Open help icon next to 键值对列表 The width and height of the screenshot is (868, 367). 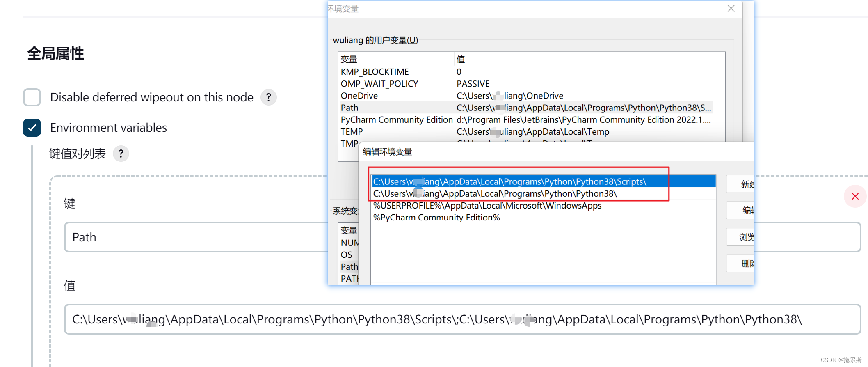[x=121, y=154]
